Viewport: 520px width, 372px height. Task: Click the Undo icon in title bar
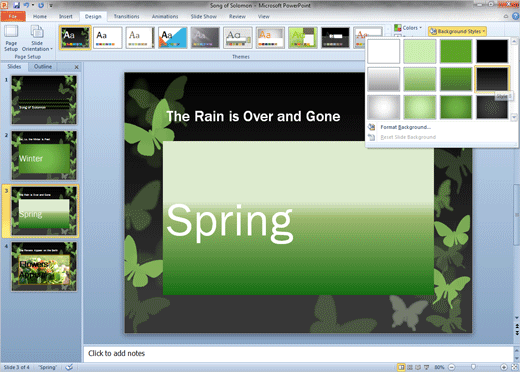[x=26, y=5]
